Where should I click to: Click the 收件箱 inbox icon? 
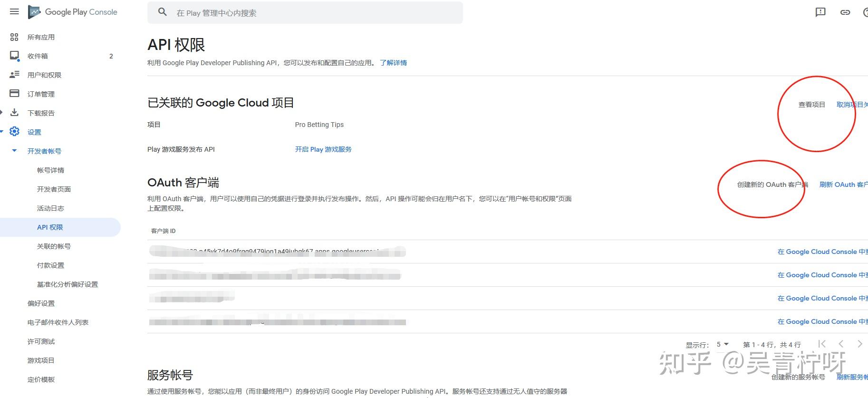(x=14, y=56)
